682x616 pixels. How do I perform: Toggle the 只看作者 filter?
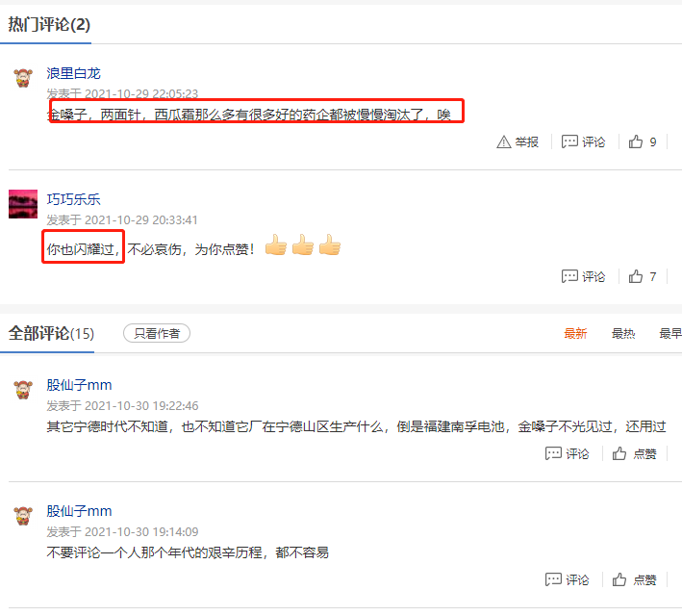coord(157,333)
